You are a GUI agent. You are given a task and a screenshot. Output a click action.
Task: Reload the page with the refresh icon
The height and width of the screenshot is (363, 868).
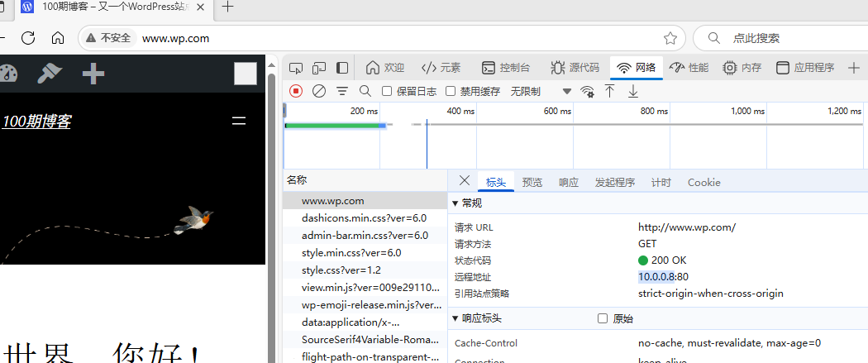tap(28, 38)
